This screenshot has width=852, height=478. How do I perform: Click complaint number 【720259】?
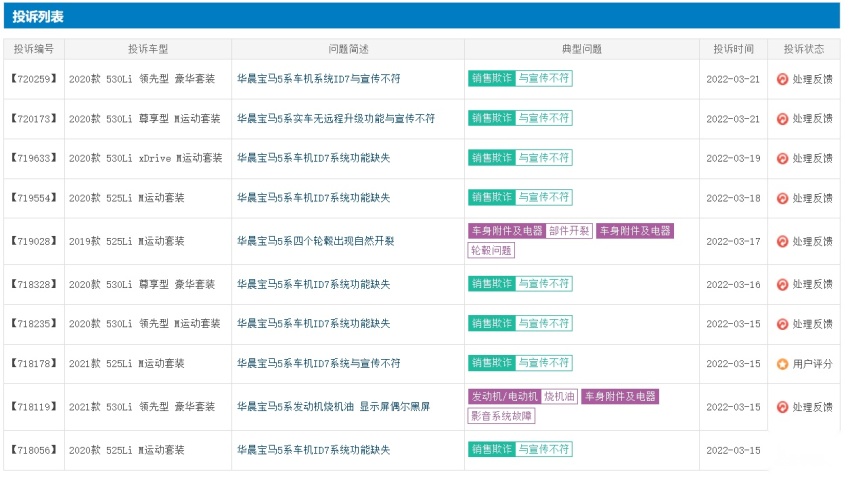(x=34, y=79)
